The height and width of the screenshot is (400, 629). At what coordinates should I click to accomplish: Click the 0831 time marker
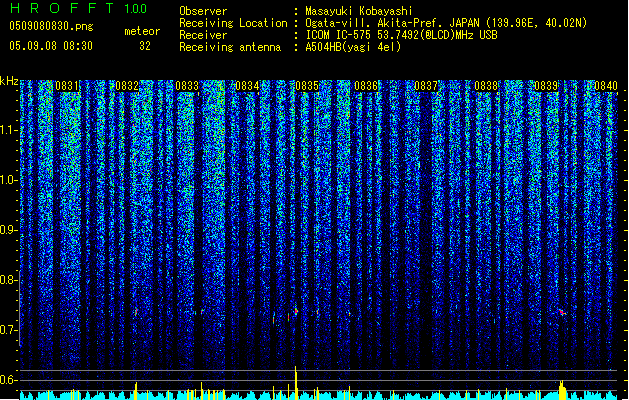(67, 86)
